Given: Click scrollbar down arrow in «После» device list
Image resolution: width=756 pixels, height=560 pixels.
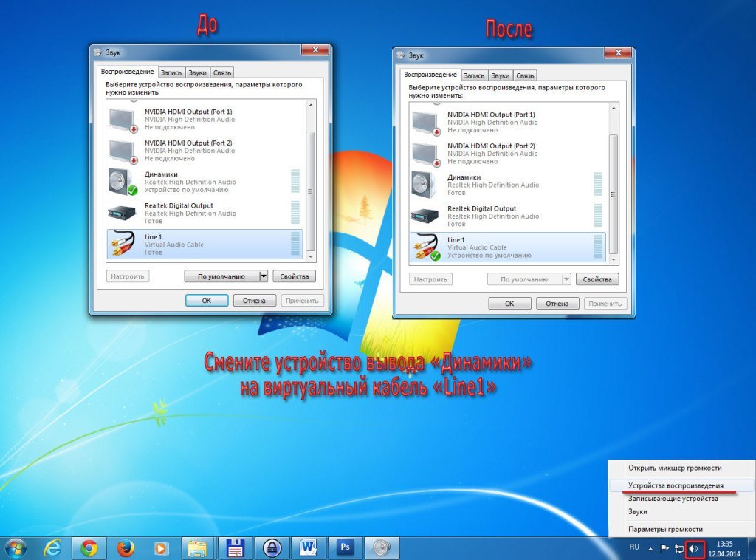Looking at the screenshot, I should [x=614, y=259].
